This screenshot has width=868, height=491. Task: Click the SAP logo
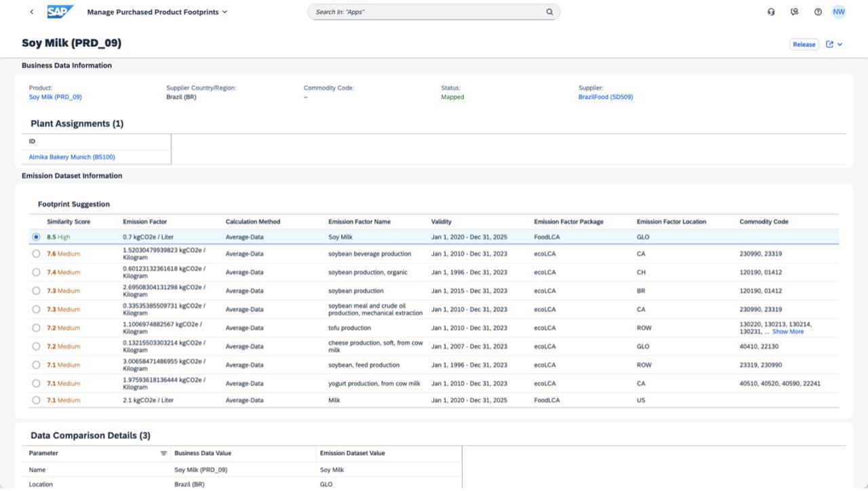coord(60,12)
